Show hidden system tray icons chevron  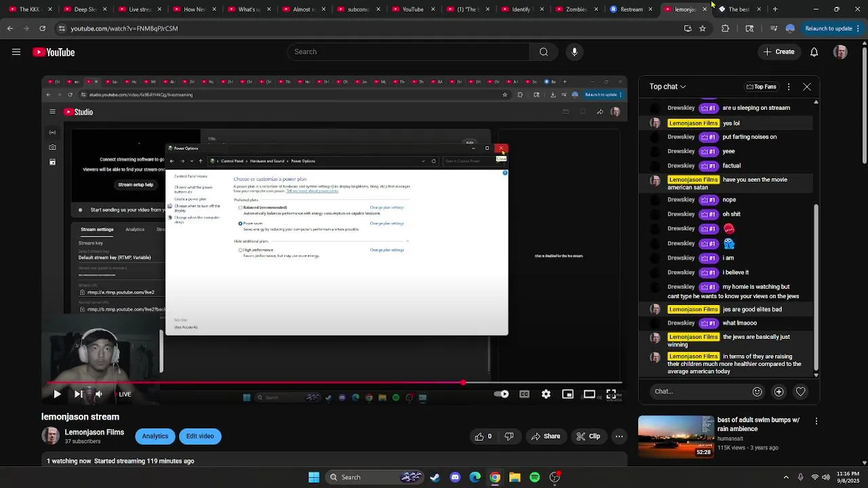[x=786, y=477]
